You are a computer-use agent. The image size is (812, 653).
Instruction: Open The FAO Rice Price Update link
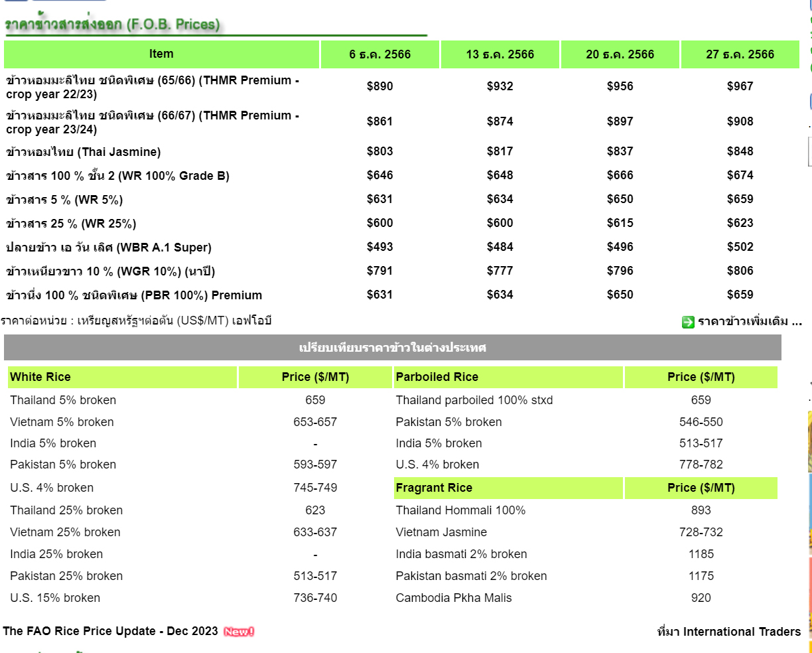click(110, 631)
